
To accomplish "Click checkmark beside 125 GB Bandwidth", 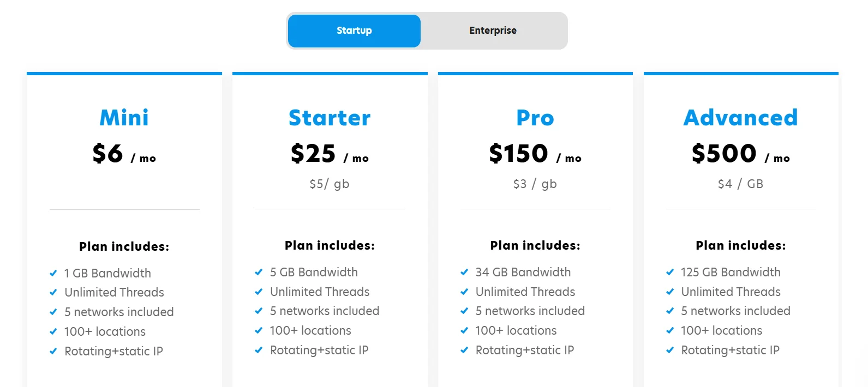I will click(670, 272).
